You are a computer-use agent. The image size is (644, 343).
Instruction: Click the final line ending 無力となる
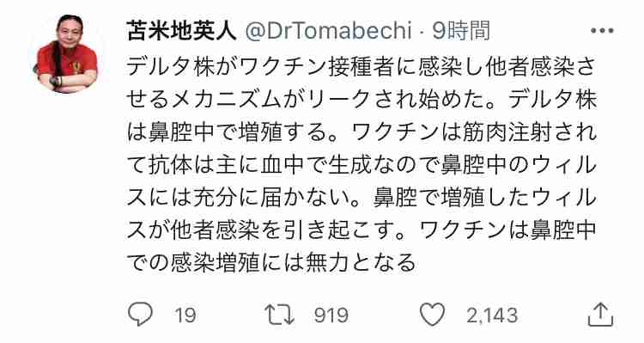[271, 262]
